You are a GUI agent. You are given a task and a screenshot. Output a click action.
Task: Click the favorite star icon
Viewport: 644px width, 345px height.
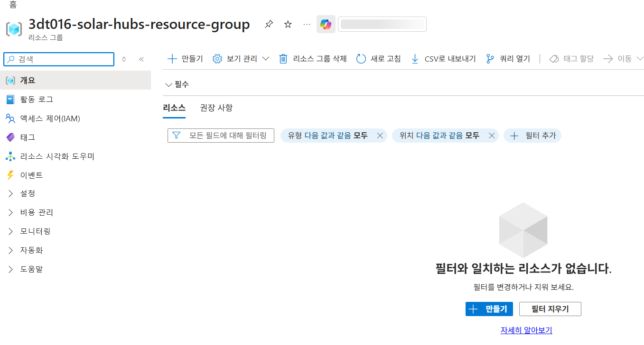click(288, 24)
